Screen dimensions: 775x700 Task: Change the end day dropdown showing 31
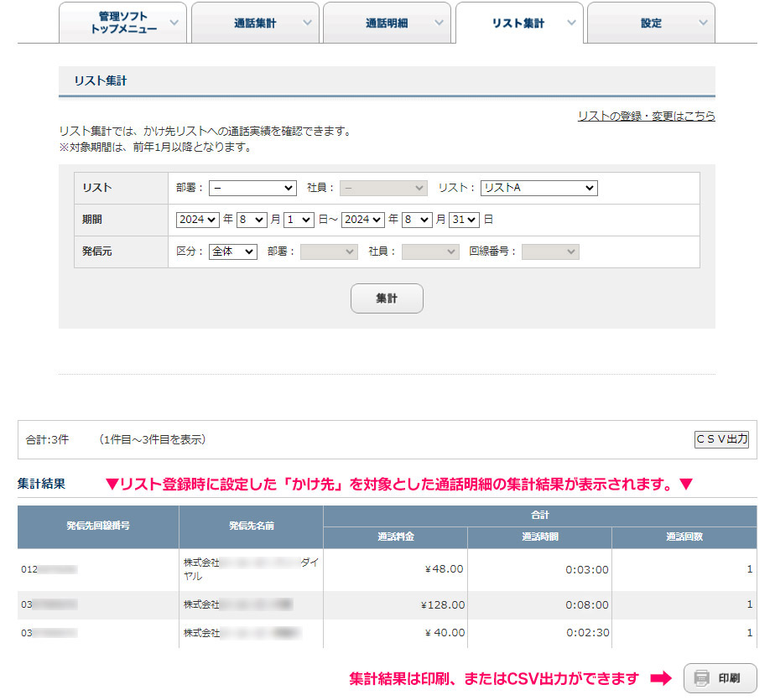pyautogui.click(x=464, y=220)
